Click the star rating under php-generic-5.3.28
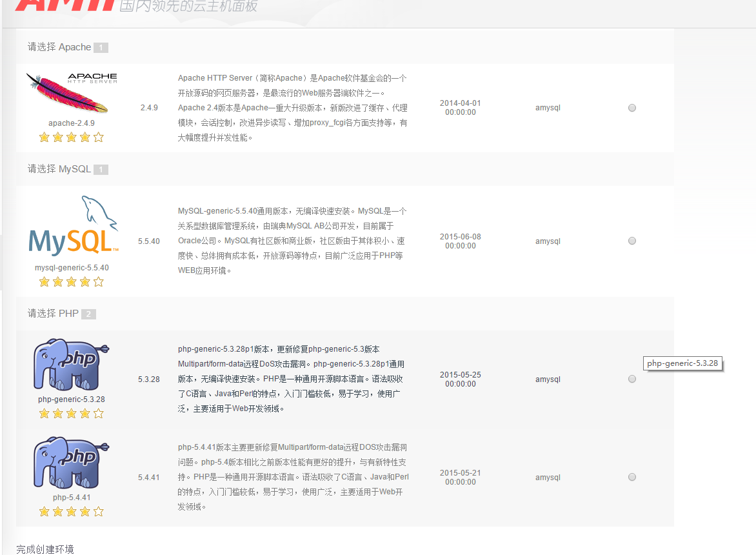 coord(71,413)
